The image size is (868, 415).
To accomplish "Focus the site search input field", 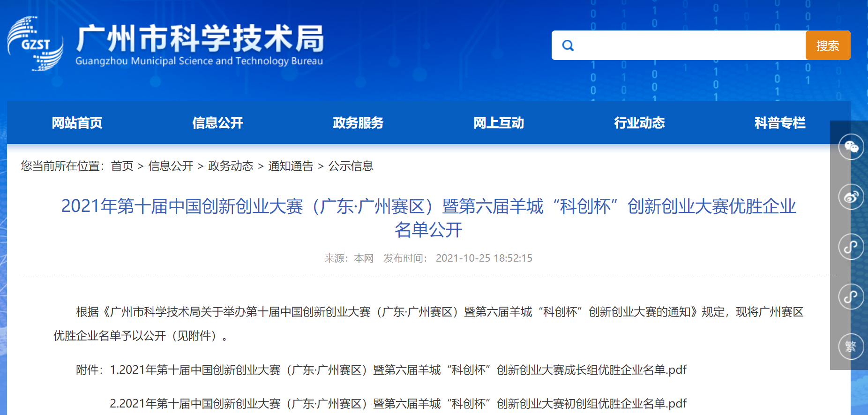I will pyautogui.click(x=679, y=45).
